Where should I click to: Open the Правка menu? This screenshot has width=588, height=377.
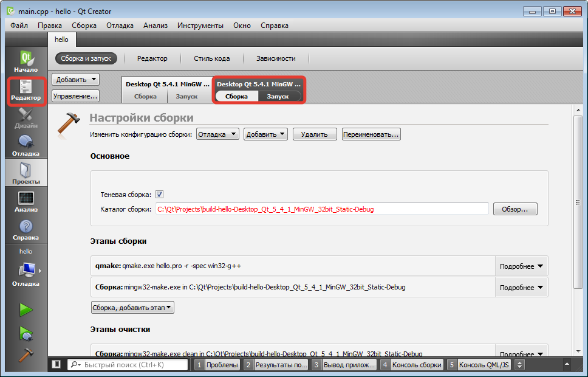49,26
